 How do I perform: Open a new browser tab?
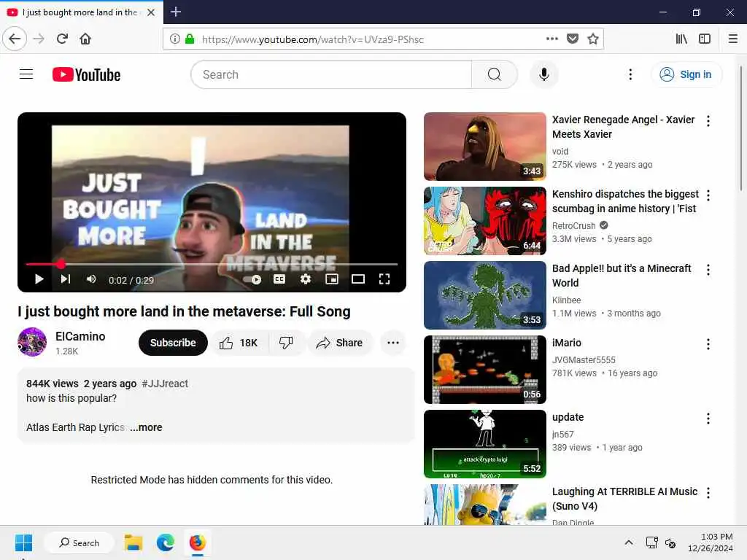tap(176, 12)
